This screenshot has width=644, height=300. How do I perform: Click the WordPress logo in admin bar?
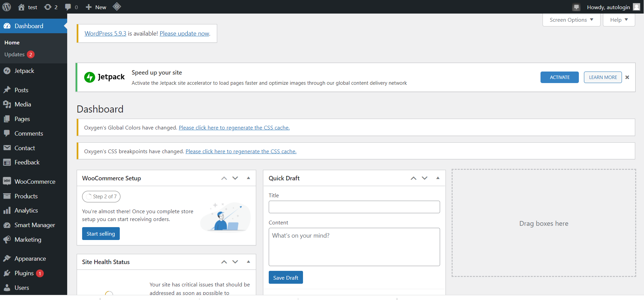point(7,7)
